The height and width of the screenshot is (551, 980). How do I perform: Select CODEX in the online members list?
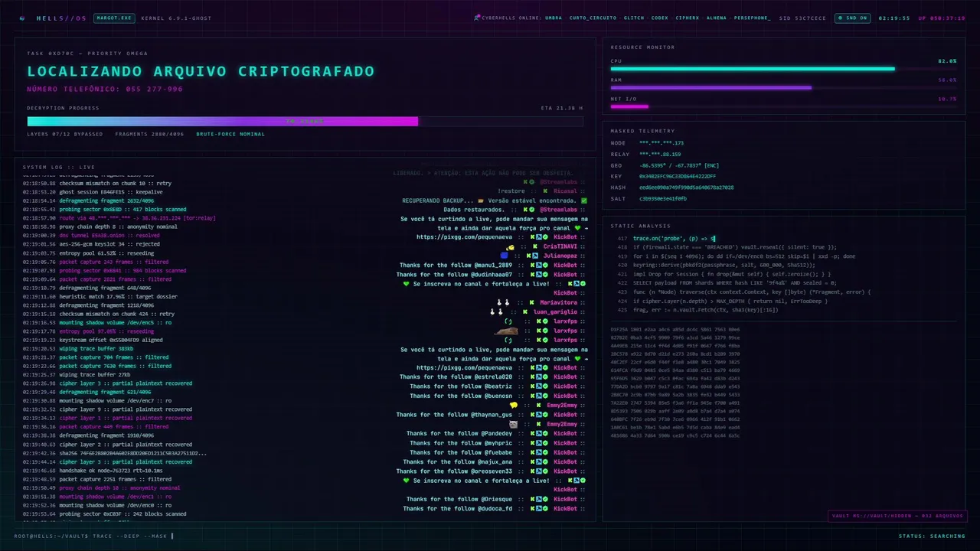660,18
